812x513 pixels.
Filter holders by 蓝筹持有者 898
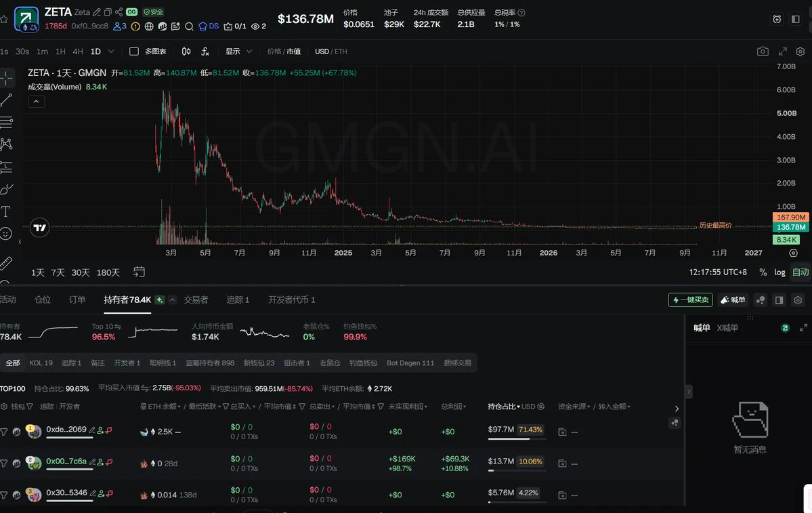[x=210, y=363]
